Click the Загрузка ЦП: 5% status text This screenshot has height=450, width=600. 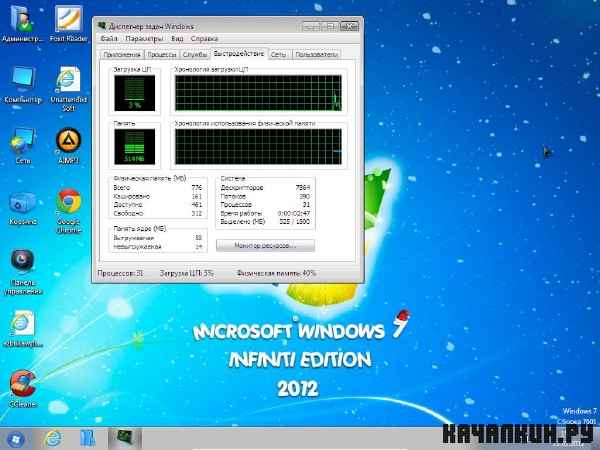click(x=186, y=273)
